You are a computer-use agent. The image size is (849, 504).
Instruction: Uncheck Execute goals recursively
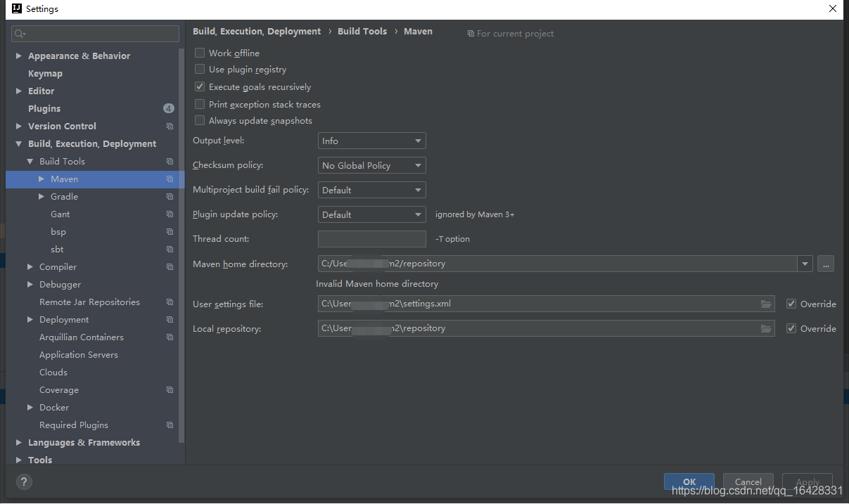pos(200,87)
